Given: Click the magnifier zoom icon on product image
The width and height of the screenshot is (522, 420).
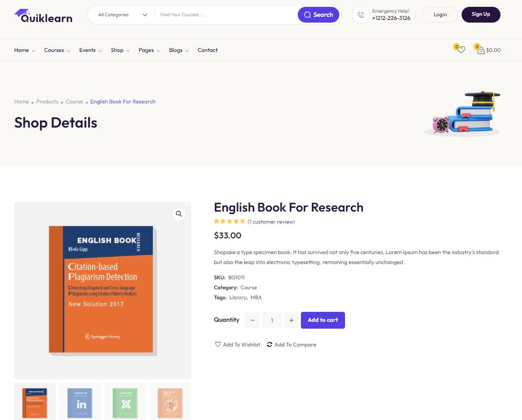Looking at the screenshot, I should pos(179,214).
